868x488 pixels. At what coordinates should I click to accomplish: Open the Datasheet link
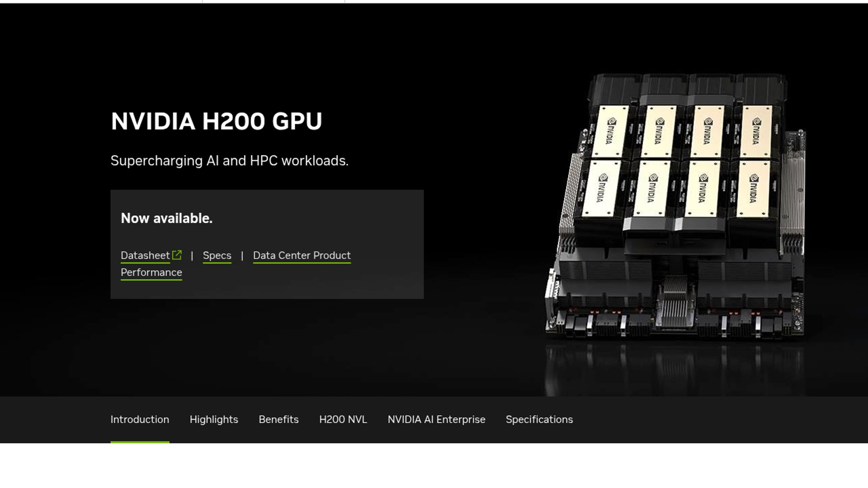[x=145, y=255]
